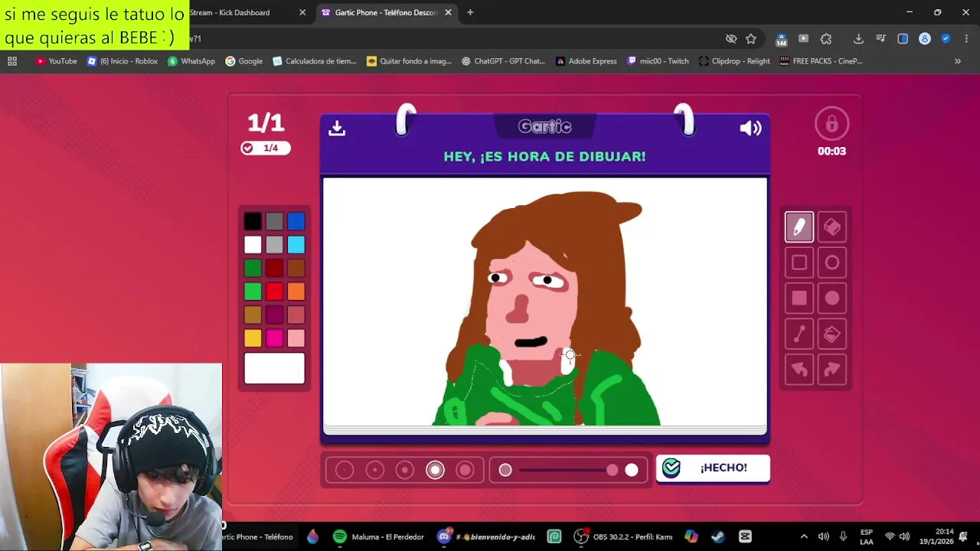Open a new browser tab
980x551 pixels.
coord(470,12)
